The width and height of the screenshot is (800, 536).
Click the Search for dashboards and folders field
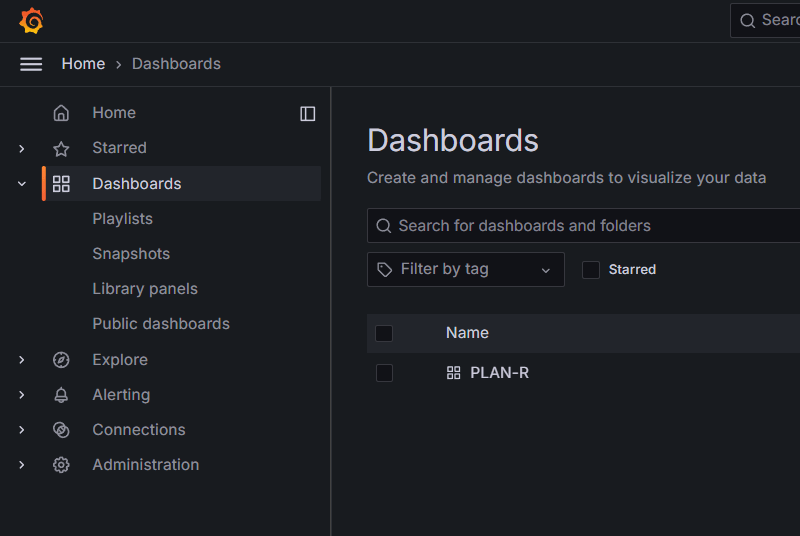click(x=590, y=226)
